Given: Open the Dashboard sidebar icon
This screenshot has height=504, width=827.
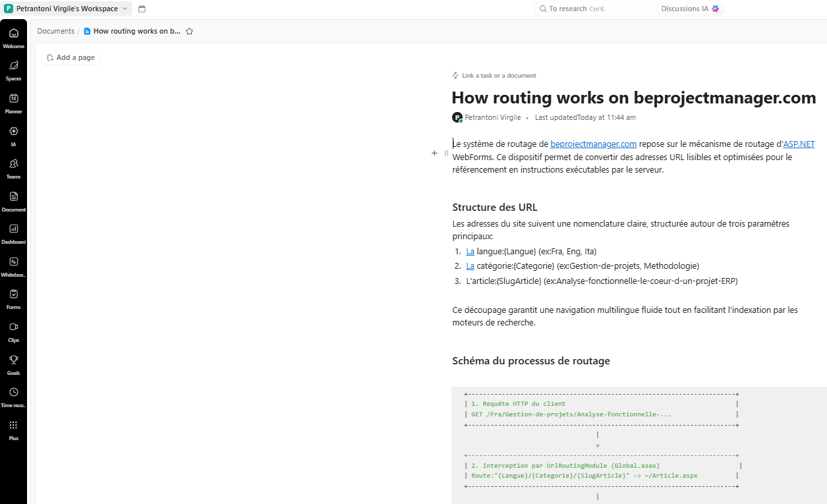Looking at the screenshot, I should [13, 229].
